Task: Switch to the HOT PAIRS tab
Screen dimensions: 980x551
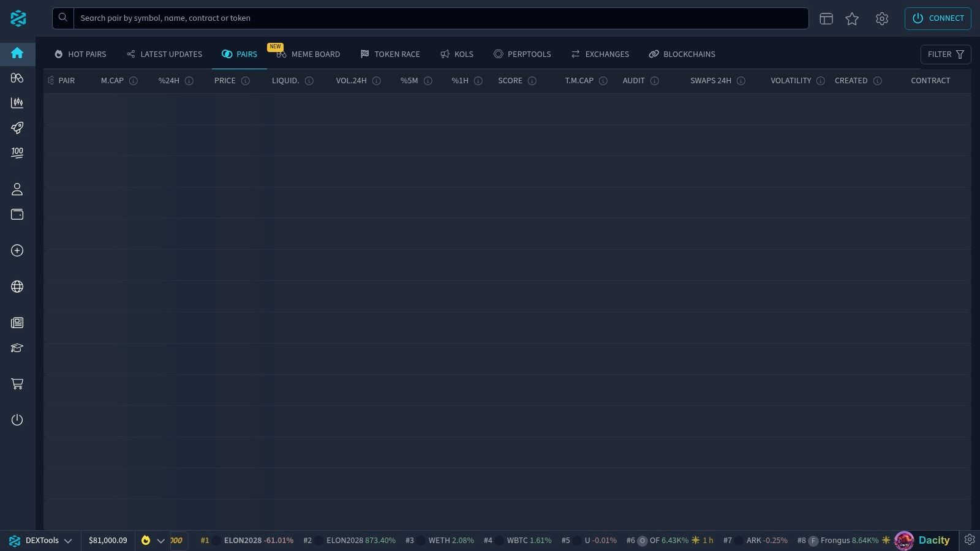Action: [80, 54]
